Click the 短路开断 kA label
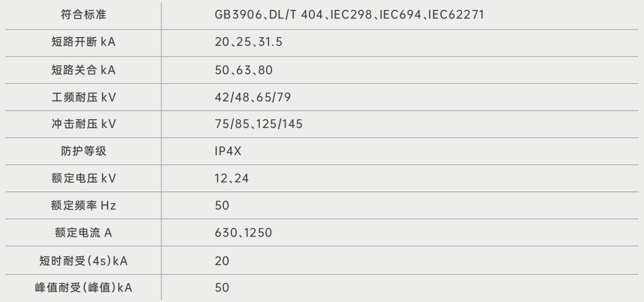Screen dimensions: 644x302 83,42
